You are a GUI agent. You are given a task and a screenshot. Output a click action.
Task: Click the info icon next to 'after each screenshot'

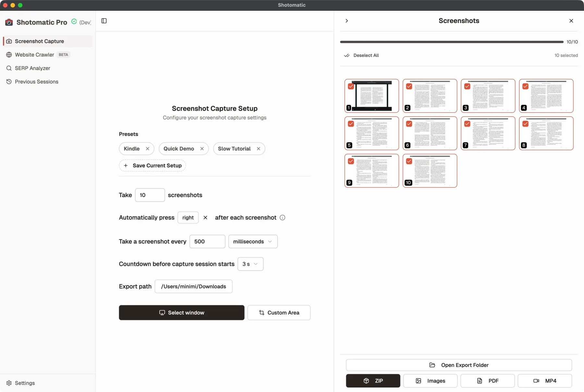[x=282, y=217]
